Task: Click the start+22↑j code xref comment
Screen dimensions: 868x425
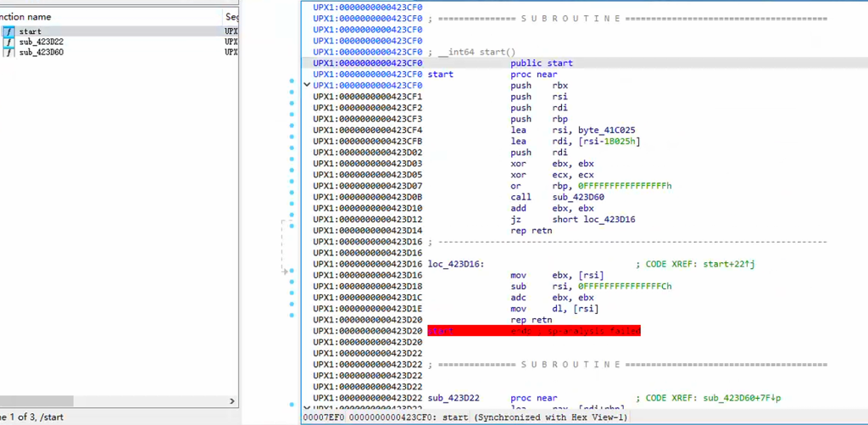Action: (728, 265)
